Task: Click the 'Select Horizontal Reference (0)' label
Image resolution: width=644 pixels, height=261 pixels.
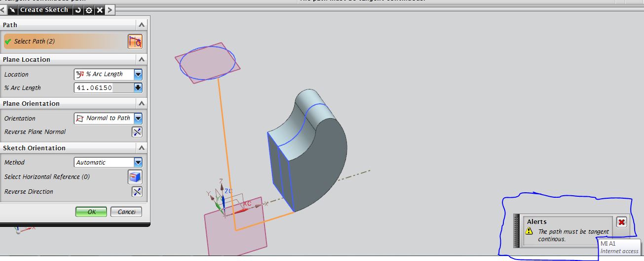Action: click(x=47, y=177)
